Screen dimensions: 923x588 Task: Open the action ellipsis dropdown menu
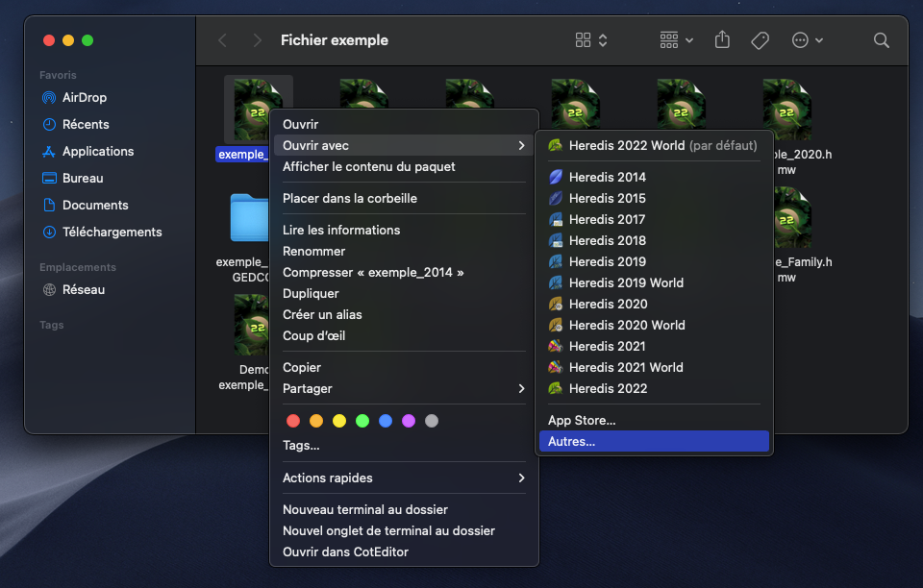click(x=807, y=40)
